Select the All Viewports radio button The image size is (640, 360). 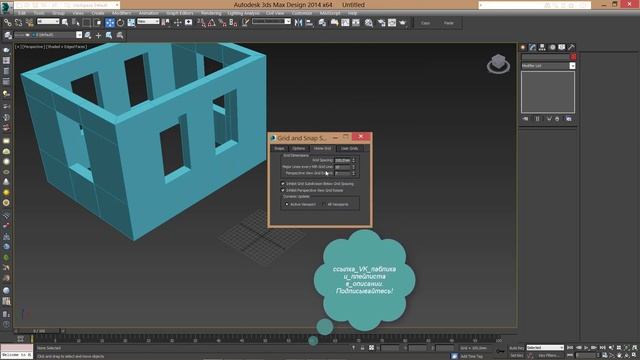click(x=324, y=204)
